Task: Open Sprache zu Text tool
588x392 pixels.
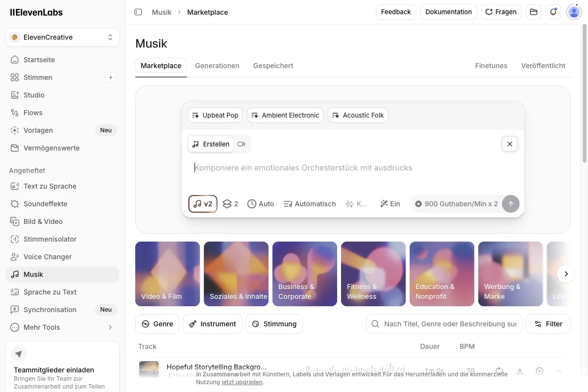Action: pos(63,292)
